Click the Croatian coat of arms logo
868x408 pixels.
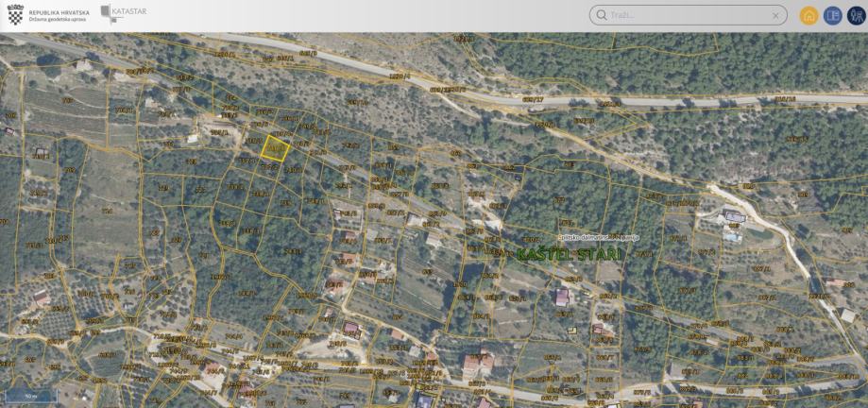[15, 15]
